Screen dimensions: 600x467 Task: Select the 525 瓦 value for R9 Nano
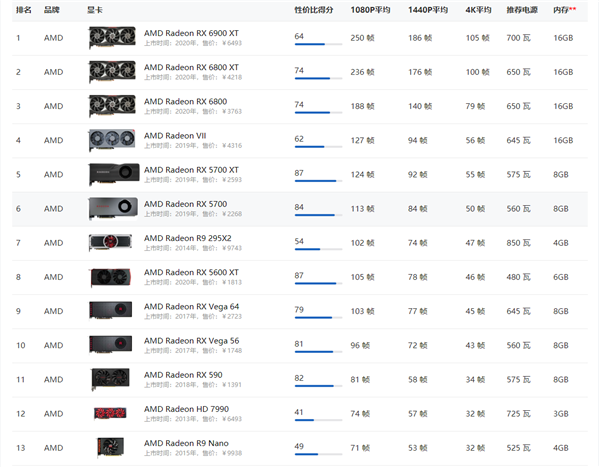click(518, 448)
